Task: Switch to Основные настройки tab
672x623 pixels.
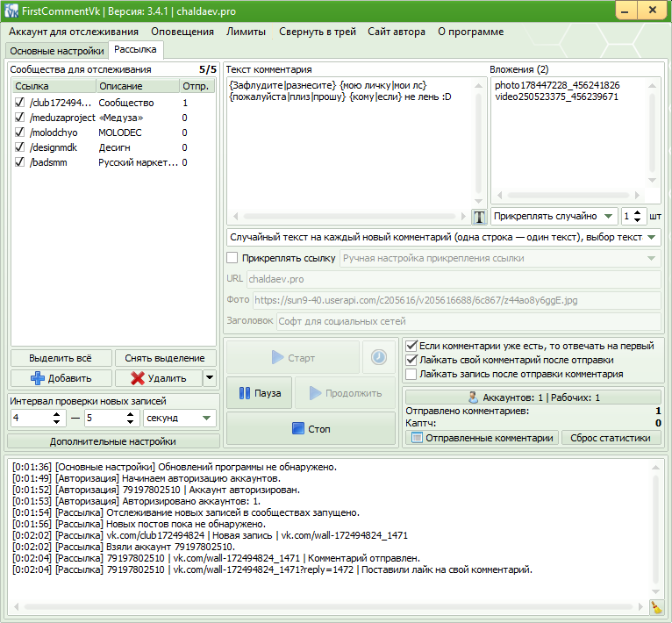Action: 56,51
